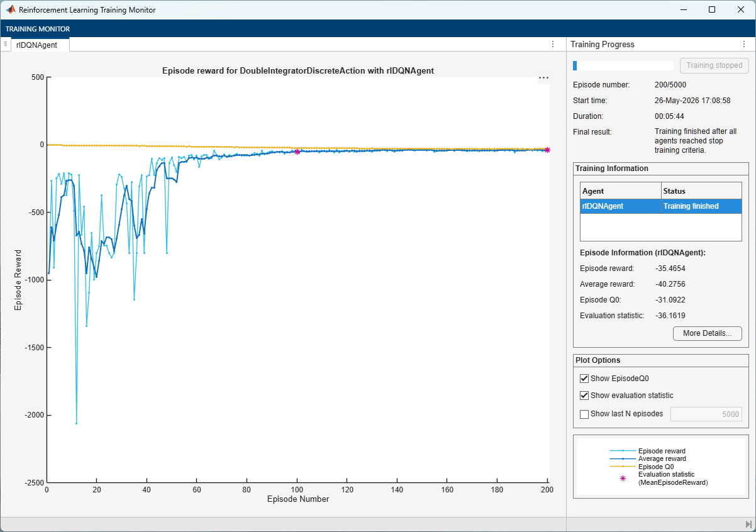
Task: Click the Agent column header
Action: pos(621,191)
